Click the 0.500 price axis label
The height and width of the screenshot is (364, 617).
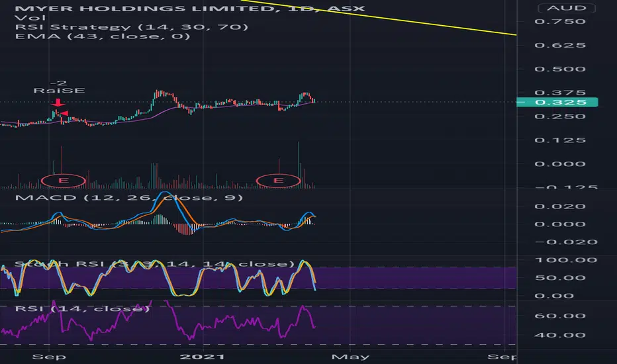(x=560, y=69)
